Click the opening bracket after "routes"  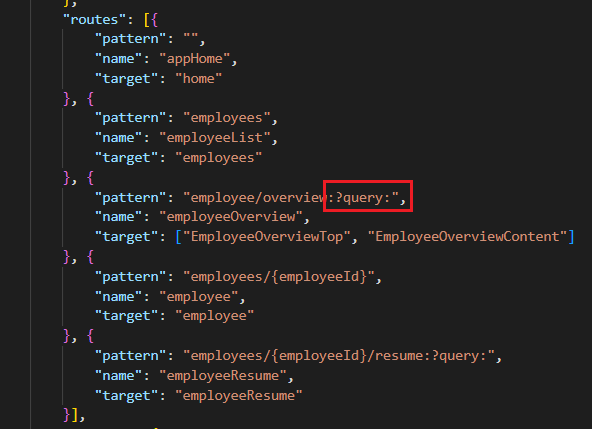pyautogui.click(x=147, y=20)
